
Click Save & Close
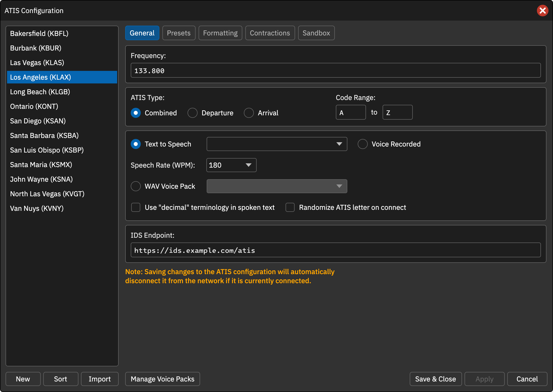pyautogui.click(x=436, y=379)
